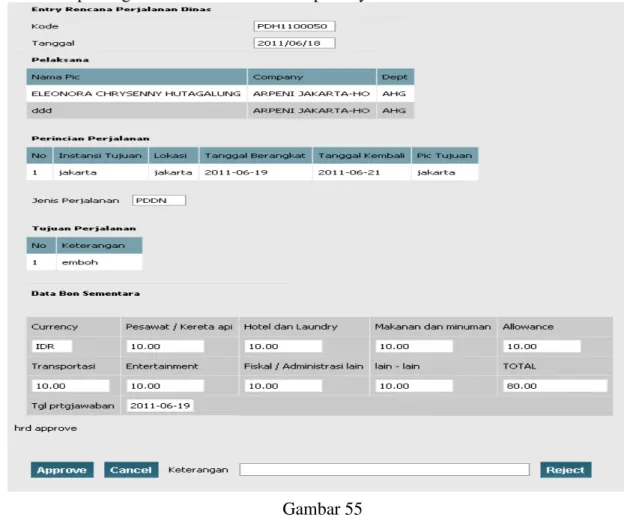This screenshot has width=624, height=517.
Task: Edit the Pesawat / Kereta api amount
Action: click(165, 346)
